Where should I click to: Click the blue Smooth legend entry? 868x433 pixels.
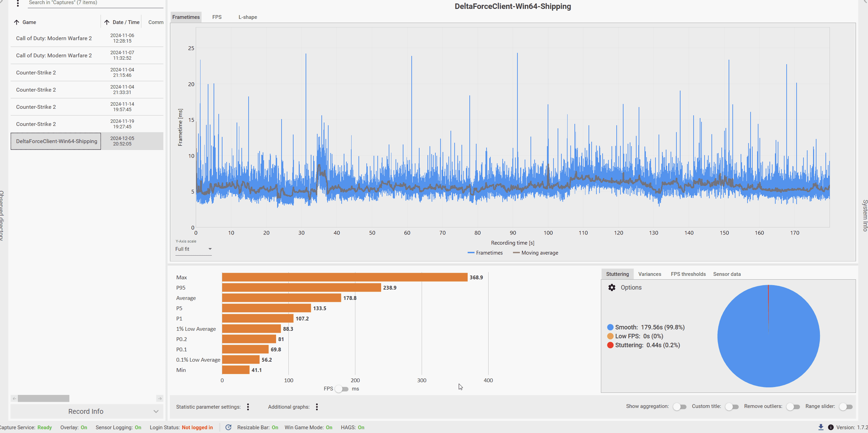point(646,327)
